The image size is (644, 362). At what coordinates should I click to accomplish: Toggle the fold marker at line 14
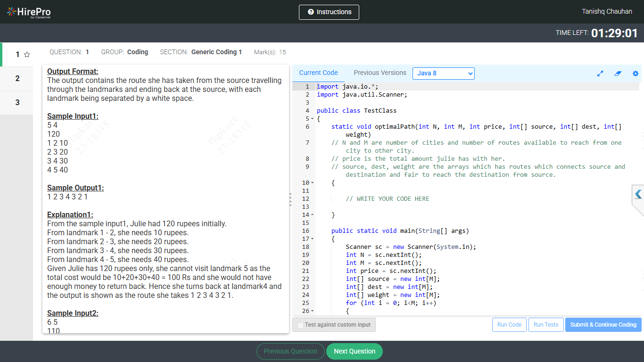coord(312,215)
